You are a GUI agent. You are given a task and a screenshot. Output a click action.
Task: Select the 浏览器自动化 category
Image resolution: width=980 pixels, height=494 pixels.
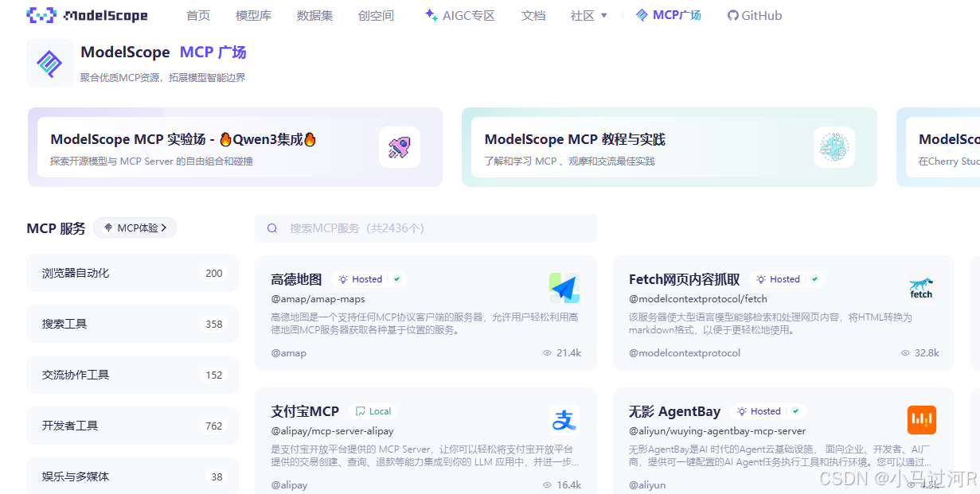pos(132,273)
